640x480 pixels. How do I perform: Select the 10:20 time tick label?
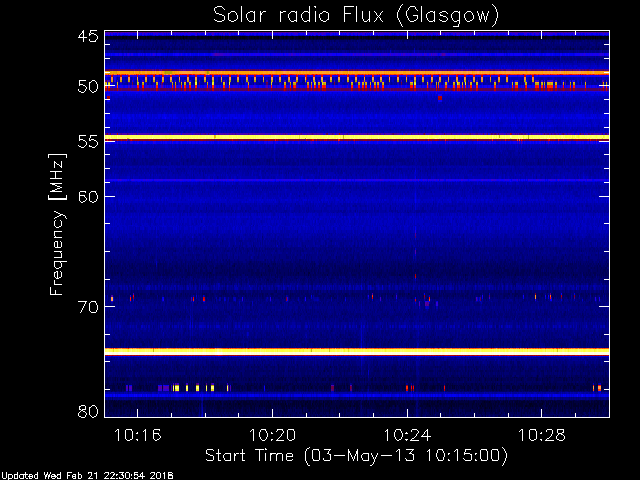coord(272,435)
